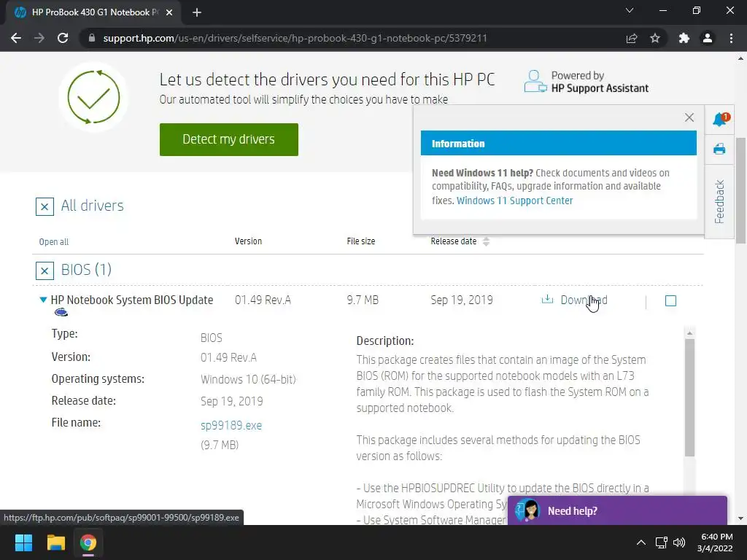Screen dimensions: 747x560
Task: Click the Download link for BIOS update
Action: pyautogui.click(x=584, y=300)
